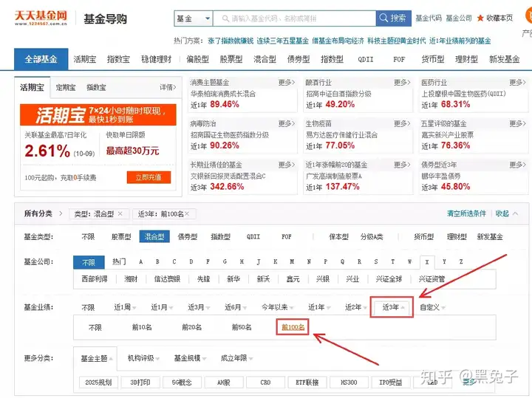Select 不限 for 基金类型

point(88,236)
